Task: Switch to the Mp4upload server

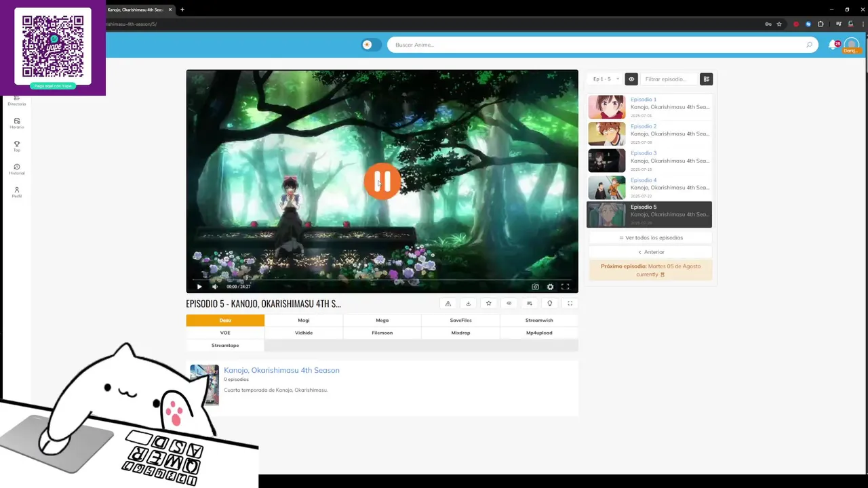Action: (x=539, y=333)
